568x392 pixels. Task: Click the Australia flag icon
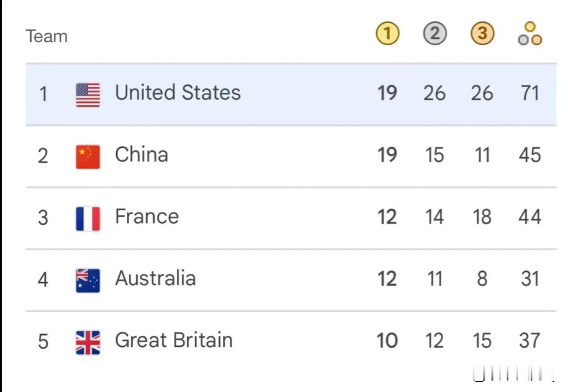click(88, 281)
